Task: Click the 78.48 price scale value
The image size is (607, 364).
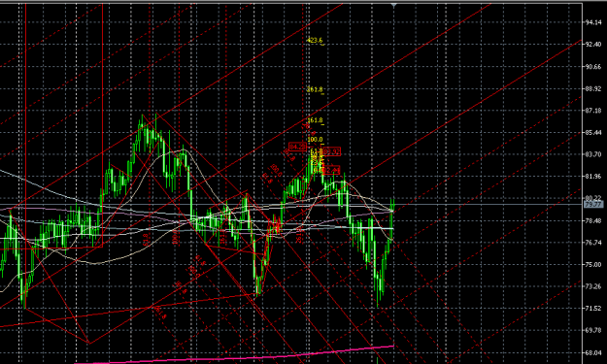Action: [x=593, y=220]
